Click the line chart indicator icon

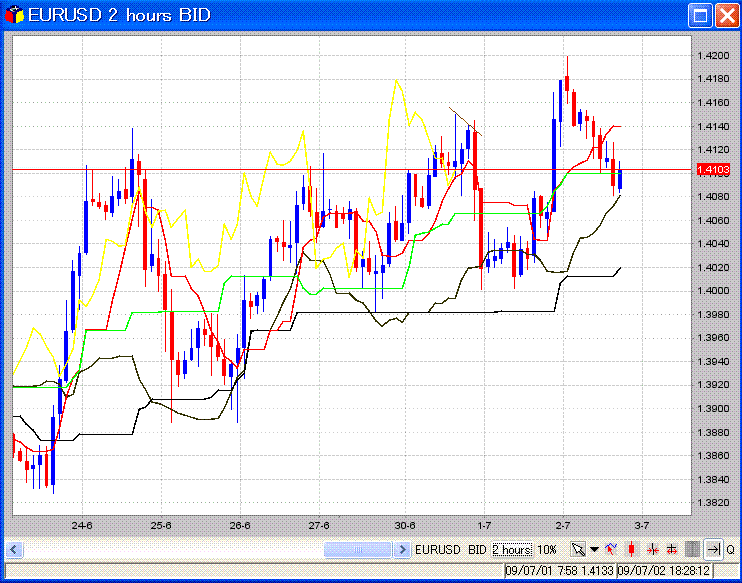[x=611, y=549]
